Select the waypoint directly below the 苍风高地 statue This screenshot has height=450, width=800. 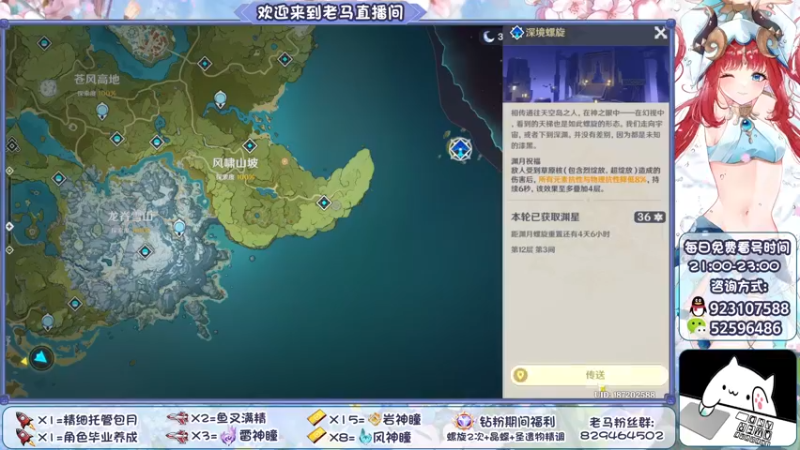coord(117,138)
